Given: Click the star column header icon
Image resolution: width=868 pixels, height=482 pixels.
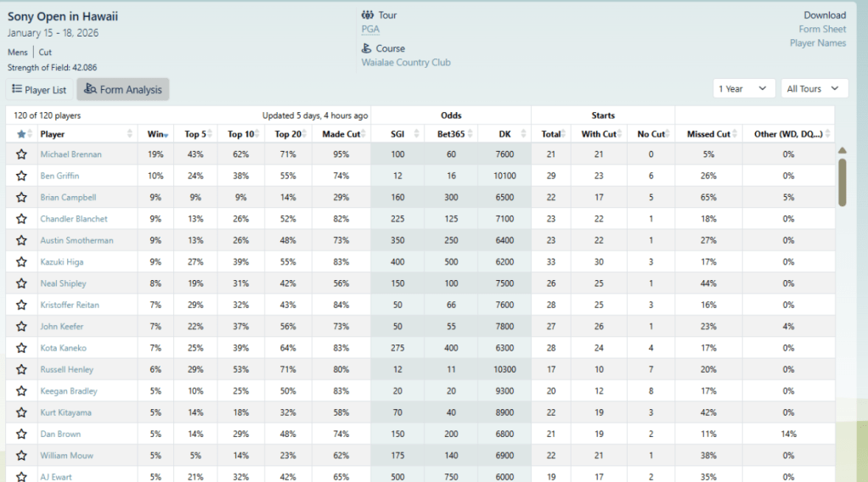Looking at the screenshot, I should coord(21,134).
